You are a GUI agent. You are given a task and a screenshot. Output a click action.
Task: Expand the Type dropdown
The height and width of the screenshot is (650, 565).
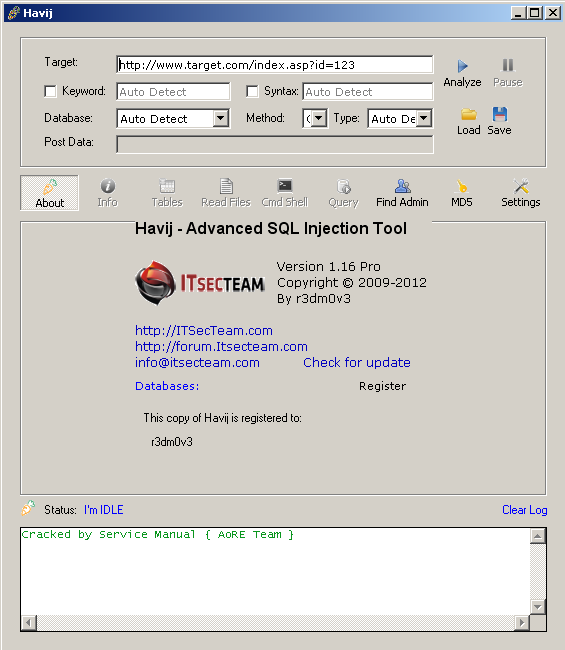point(424,119)
